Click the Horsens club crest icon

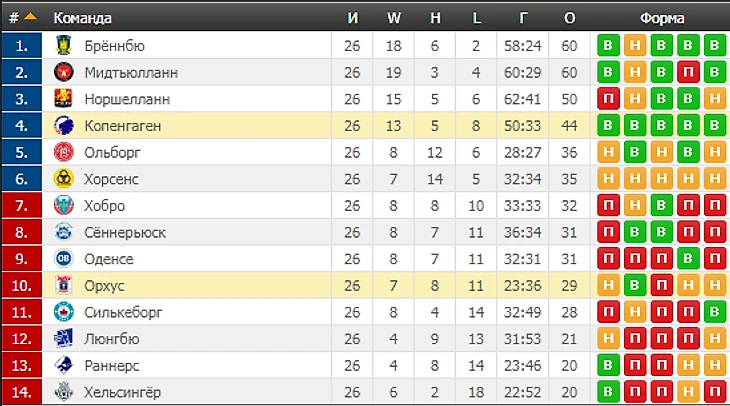point(64,179)
